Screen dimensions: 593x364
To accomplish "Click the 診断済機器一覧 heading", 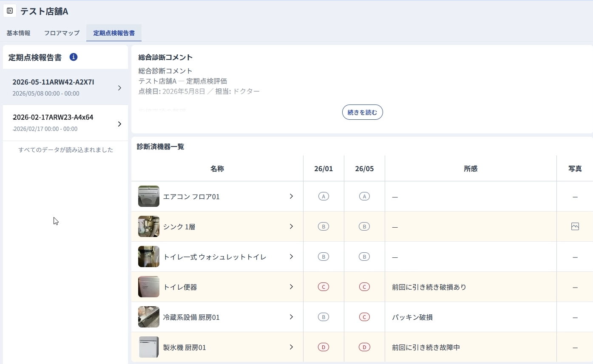I will pos(160,147).
